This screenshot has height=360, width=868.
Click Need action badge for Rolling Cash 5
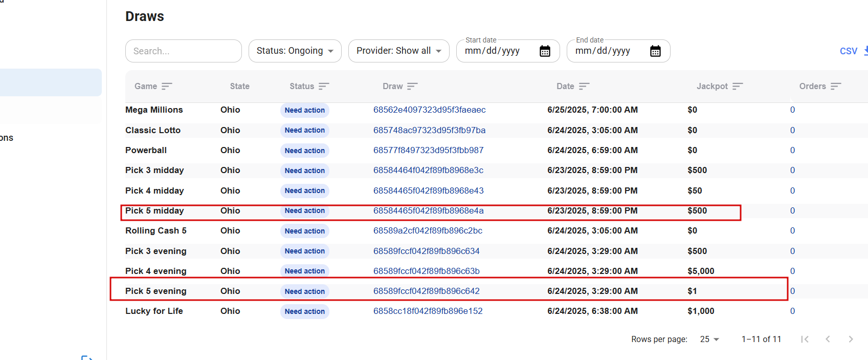tap(305, 231)
